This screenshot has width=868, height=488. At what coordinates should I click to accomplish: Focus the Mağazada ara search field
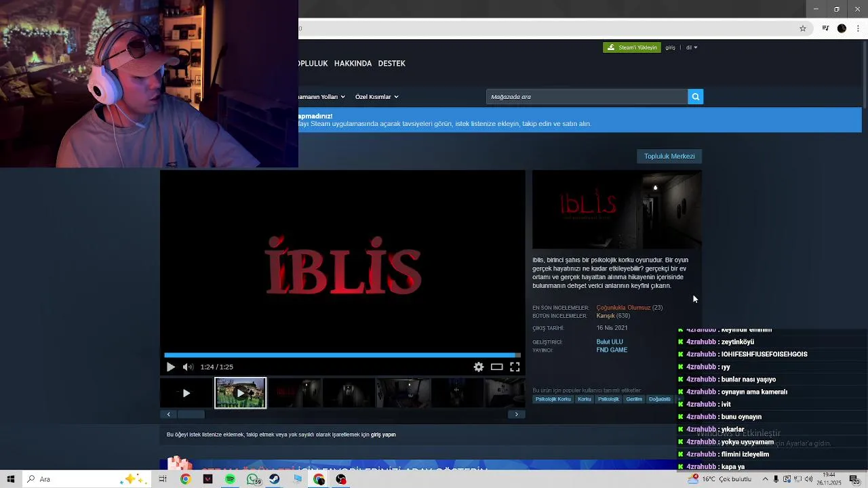587,97
